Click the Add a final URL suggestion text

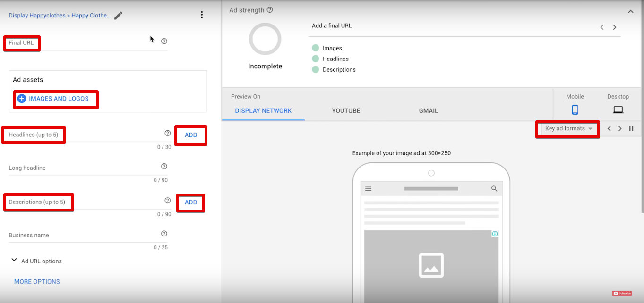pyautogui.click(x=332, y=26)
